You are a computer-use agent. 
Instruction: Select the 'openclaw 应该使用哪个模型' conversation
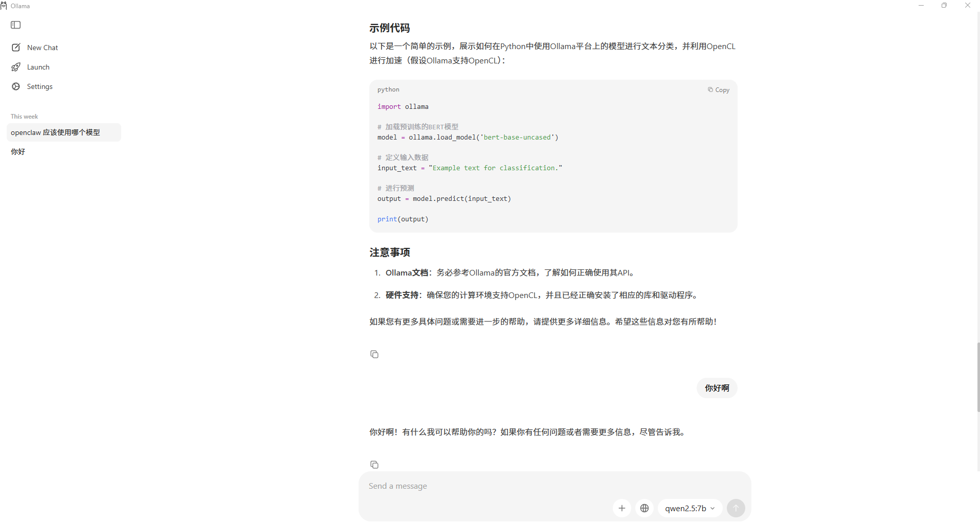coord(64,132)
